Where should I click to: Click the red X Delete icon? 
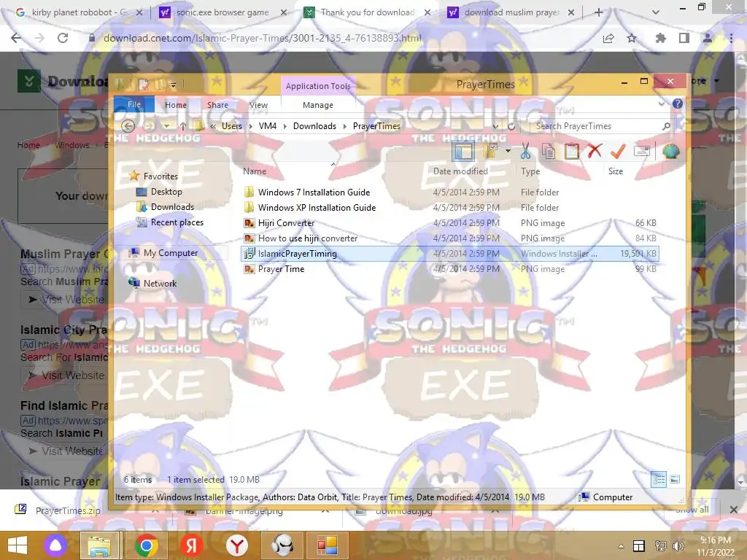[594, 152]
